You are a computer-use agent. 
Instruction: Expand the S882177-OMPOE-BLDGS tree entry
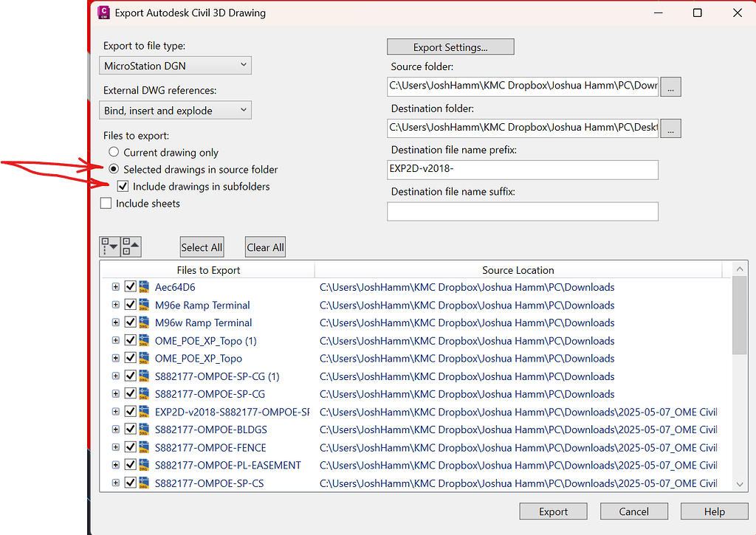[x=116, y=429]
